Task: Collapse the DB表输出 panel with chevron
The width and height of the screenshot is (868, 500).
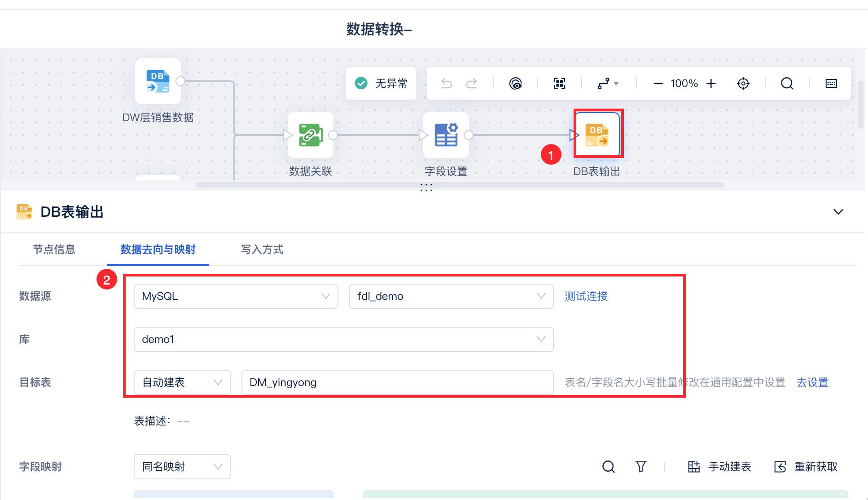Action: (x=838, y=212)
